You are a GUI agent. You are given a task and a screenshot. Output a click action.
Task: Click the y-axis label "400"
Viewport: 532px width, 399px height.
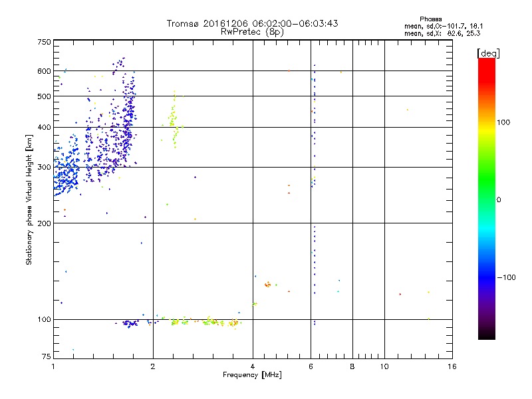click(x=44, y=128)
